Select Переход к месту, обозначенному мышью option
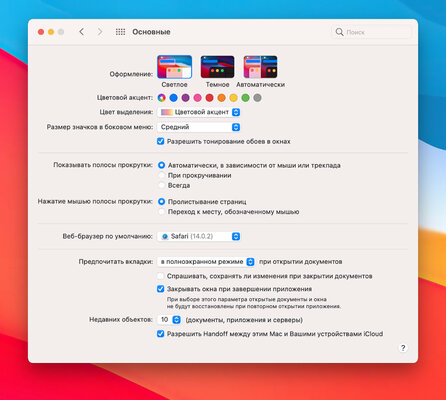This screenshot has width=446, height=400. (161, 212)
